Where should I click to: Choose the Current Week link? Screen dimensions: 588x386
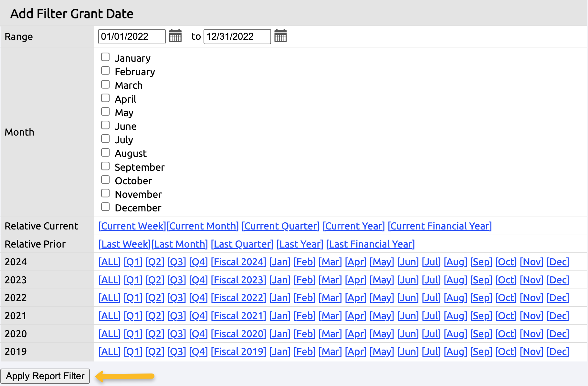click(x=132, y=226)
